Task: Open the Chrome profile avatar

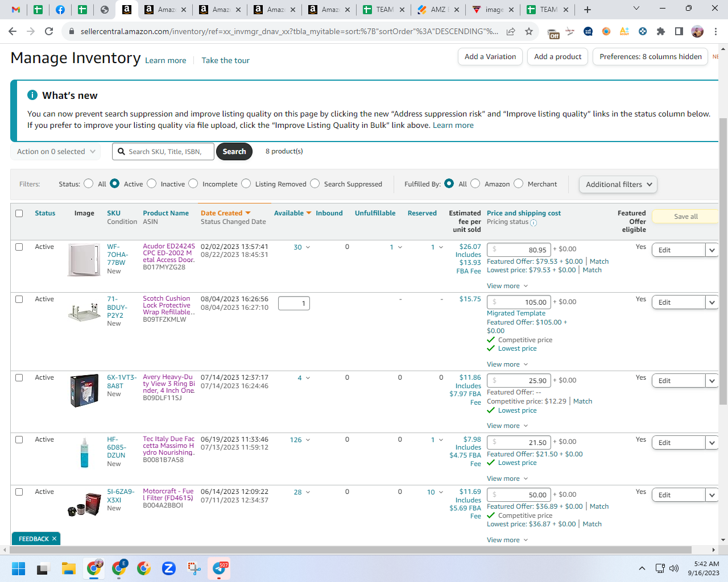Action: [697, 31]
